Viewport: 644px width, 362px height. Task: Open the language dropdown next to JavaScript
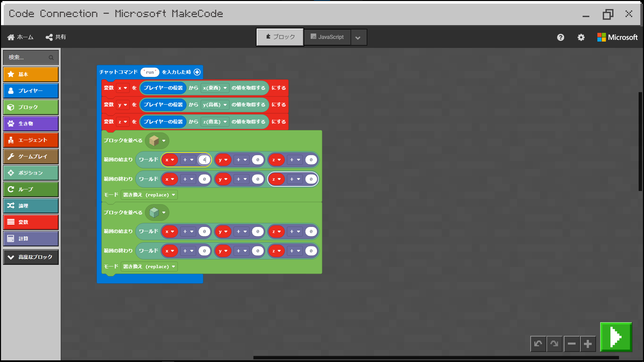[x=358, y=38]
